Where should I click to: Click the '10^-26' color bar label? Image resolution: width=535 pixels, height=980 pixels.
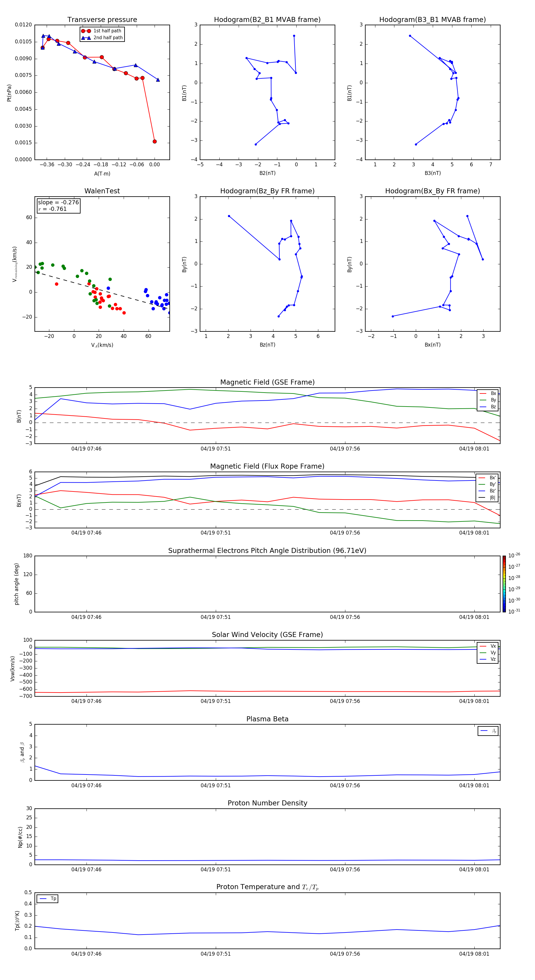514,555
